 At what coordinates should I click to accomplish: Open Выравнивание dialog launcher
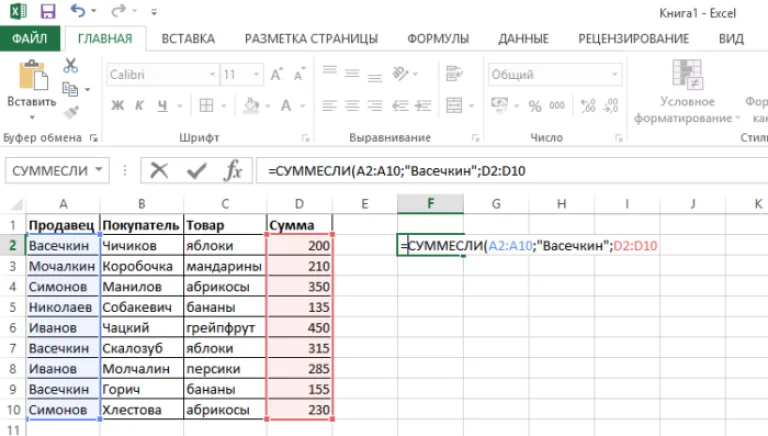(x=475, y=138)
